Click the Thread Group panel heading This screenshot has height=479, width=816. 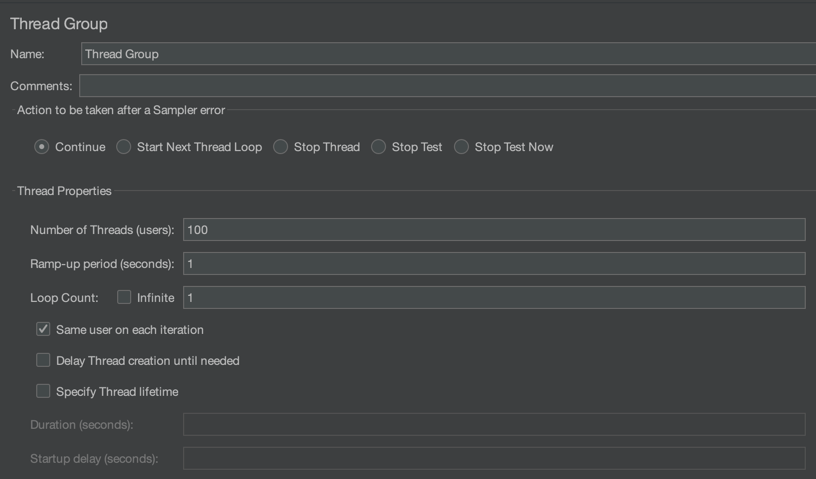[x=59, y=23]
